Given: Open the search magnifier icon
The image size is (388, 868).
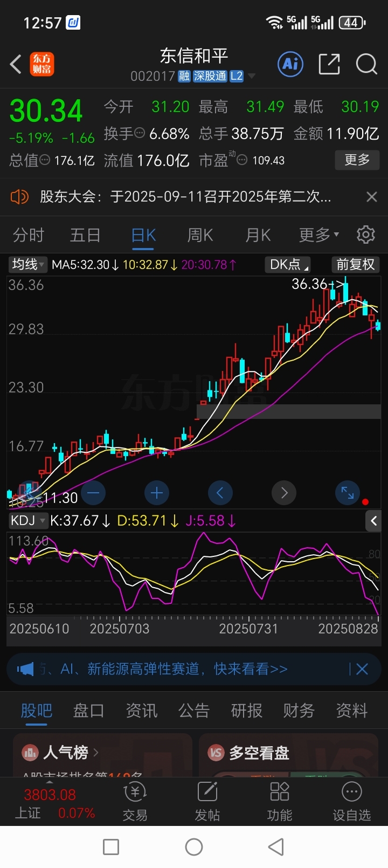Looking at the screenshot, I should (366, 64).
